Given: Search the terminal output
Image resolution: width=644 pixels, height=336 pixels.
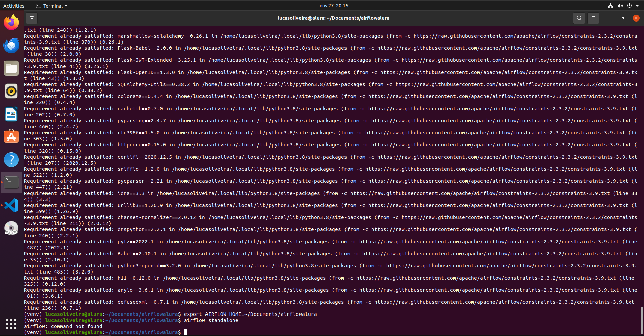Looking at the screenshot, I should point(579,18).
